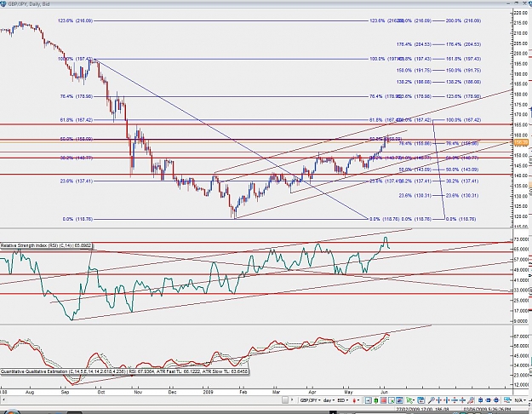Screen dimensions: 532x414
Task: Click the Relative Strength Index indicator label
Action: pyautogui.click(x=47, y=245)
